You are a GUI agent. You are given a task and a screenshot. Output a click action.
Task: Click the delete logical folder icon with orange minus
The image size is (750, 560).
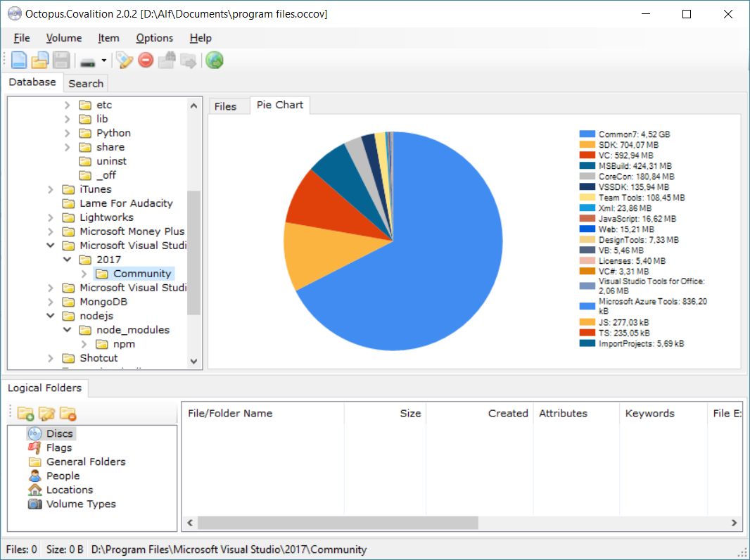[68, 413]
